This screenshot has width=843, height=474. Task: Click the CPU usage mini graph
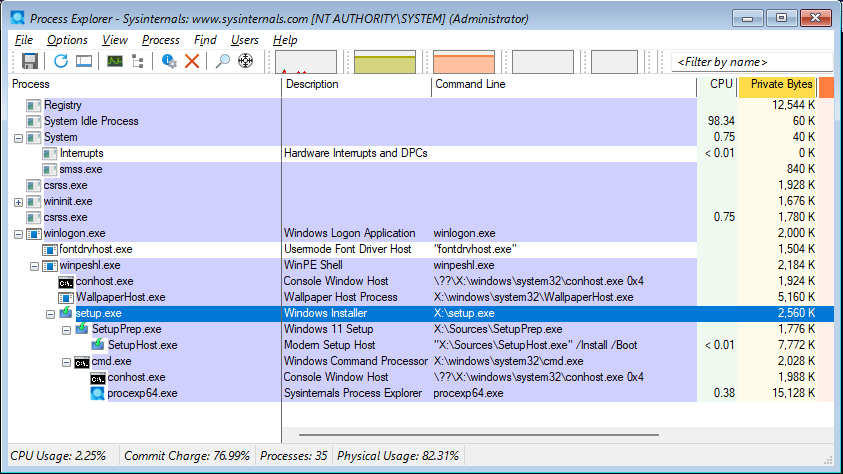[306, 62]
